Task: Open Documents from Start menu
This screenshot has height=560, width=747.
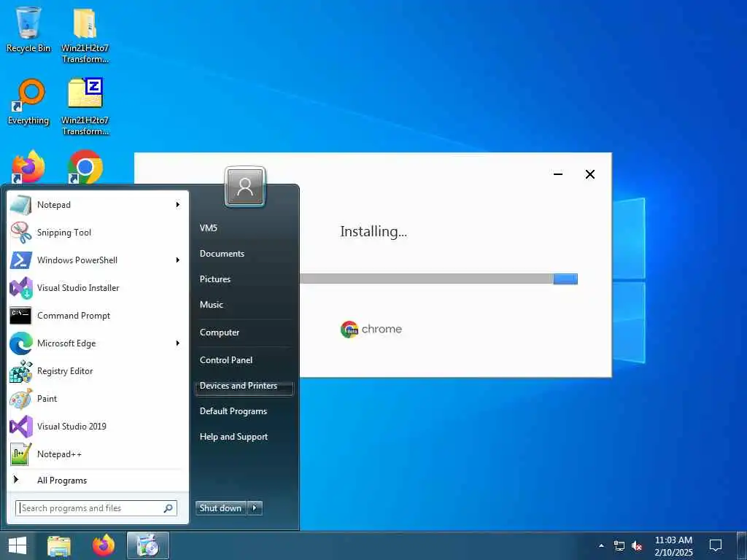Action: [x=222, y=254]
